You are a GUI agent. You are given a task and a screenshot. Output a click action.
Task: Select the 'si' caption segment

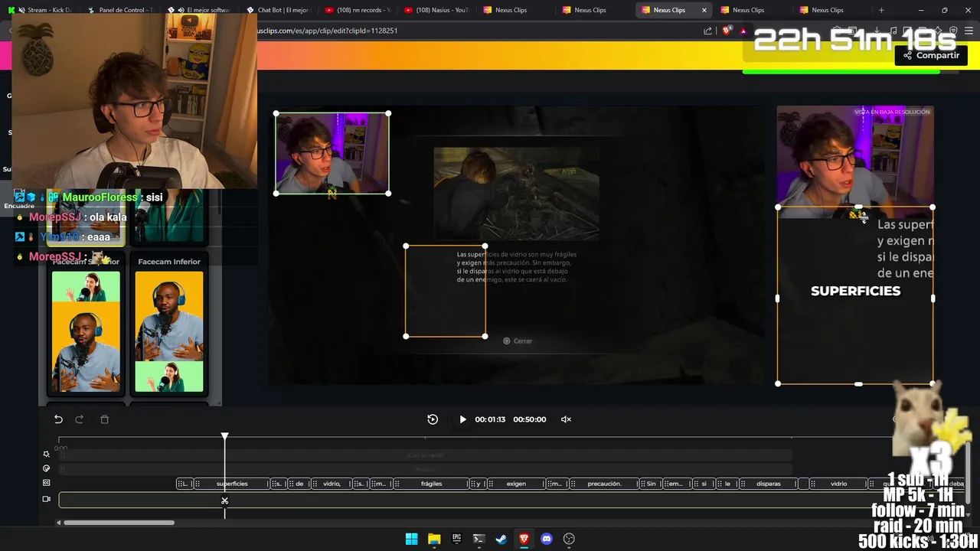tap(704, 484)
